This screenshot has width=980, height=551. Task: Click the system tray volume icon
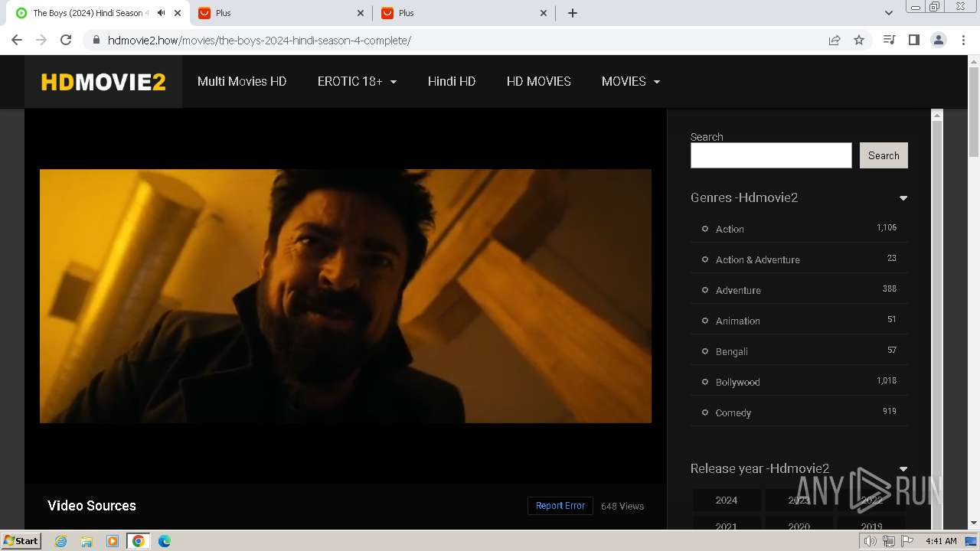tap(871, 541)
